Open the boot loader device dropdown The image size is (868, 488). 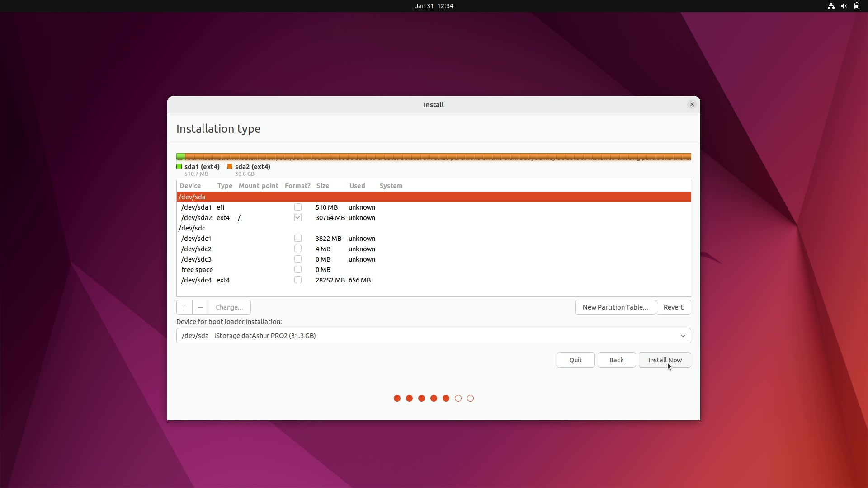click(x=434, y=336)
